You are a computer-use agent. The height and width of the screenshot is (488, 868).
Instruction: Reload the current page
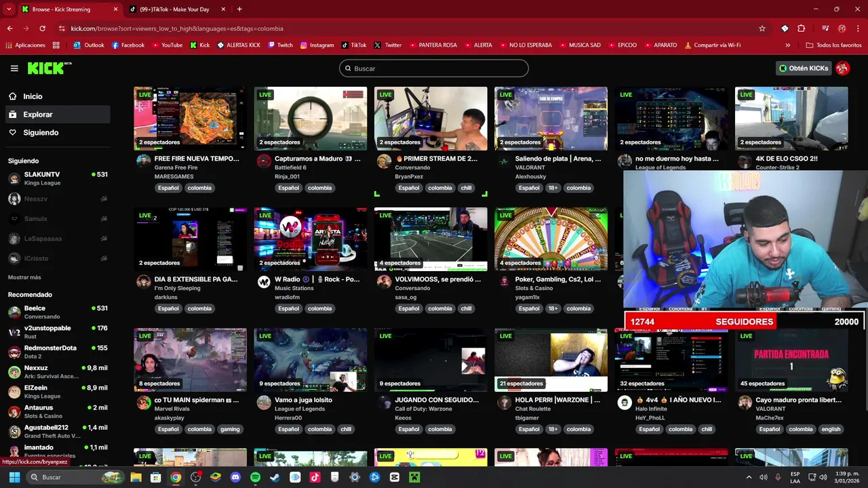[x=42, y=28]
